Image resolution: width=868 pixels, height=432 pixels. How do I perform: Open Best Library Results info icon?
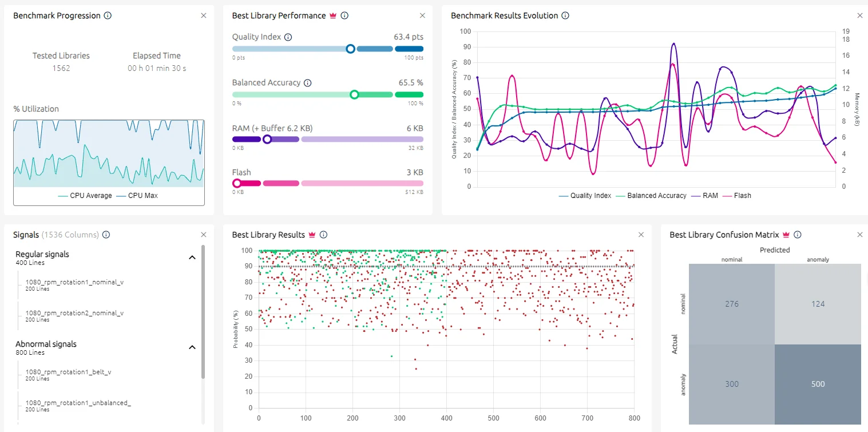[324, 235]
